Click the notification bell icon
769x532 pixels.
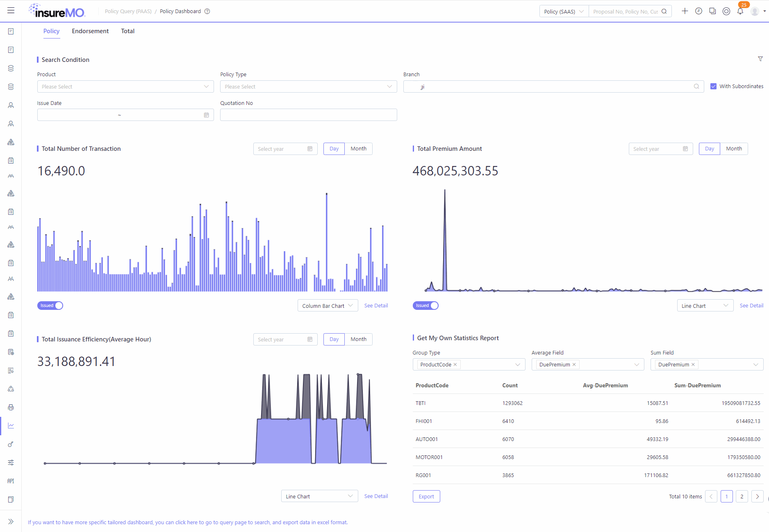tap(740, 11)
